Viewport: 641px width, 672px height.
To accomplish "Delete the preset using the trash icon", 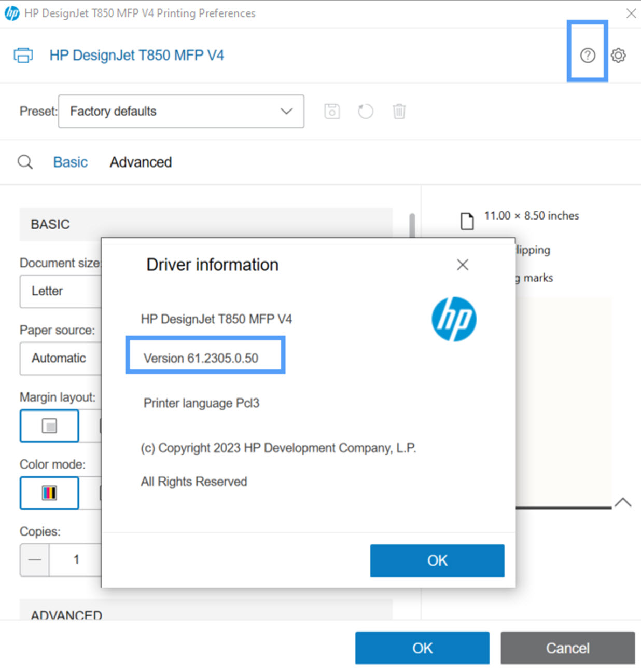I will point(399,111).
